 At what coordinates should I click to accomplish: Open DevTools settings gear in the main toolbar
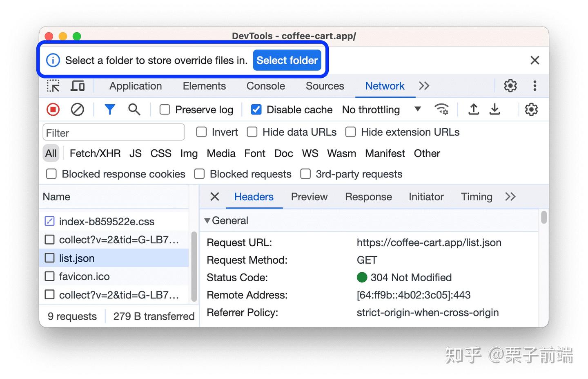[x=510, y=86]
